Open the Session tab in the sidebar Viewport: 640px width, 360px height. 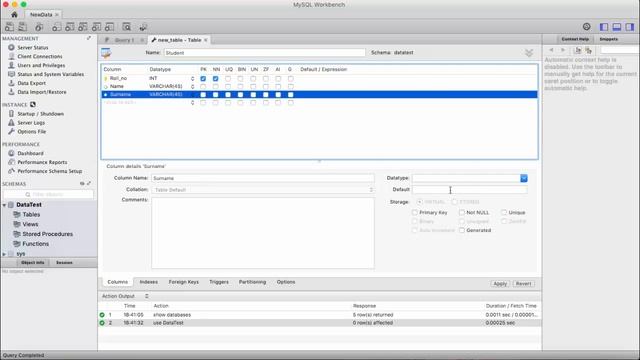click(x=64, y=263)
